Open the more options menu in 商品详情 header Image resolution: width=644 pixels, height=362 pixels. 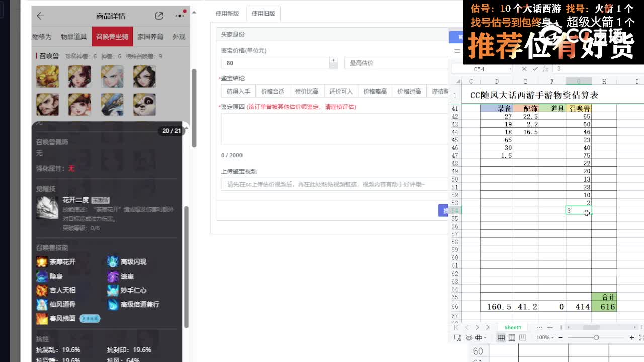[x=179, y=16]
